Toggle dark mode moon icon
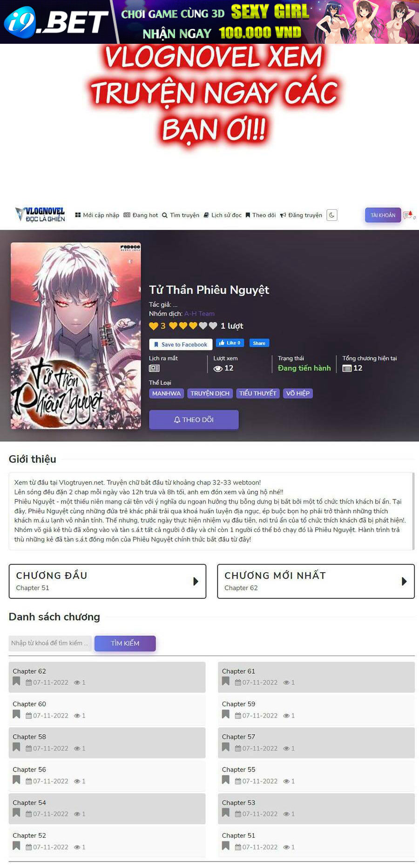 pos(331,215)
